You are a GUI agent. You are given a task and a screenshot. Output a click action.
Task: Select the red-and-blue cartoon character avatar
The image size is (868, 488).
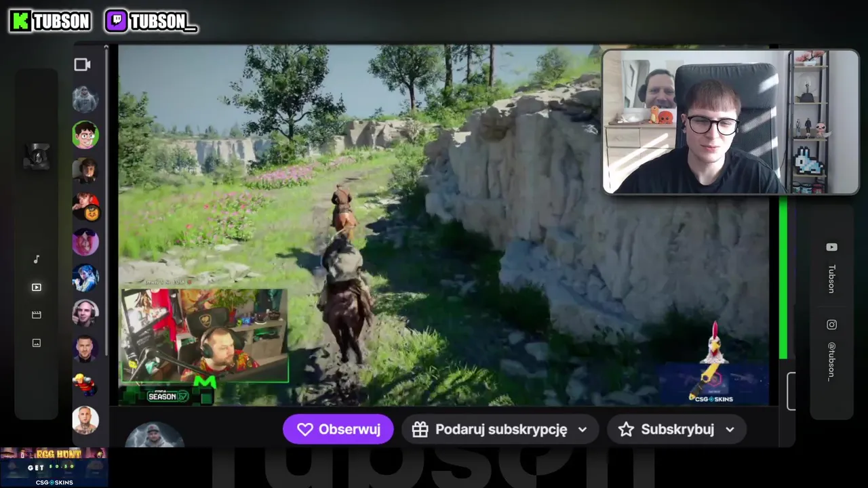pyautogui.click(x=85, y=384)
